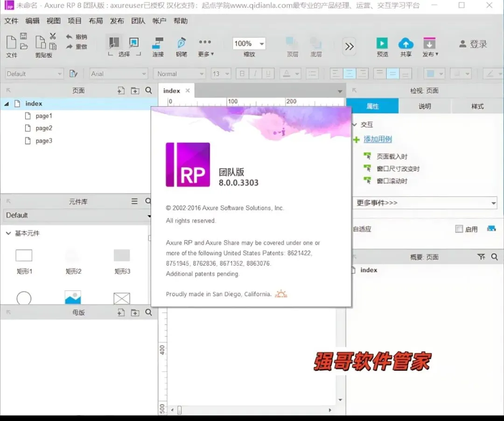Open the widget library options menu icon
This screenshot has width=504, height=421.
tap(134, 201)
